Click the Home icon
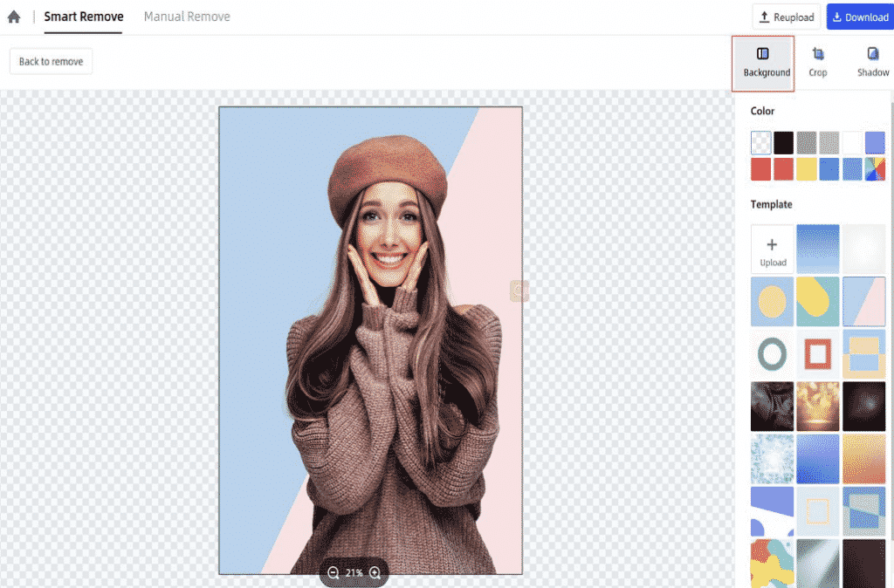This screenshot has width=894, height=588. (14, 16)
